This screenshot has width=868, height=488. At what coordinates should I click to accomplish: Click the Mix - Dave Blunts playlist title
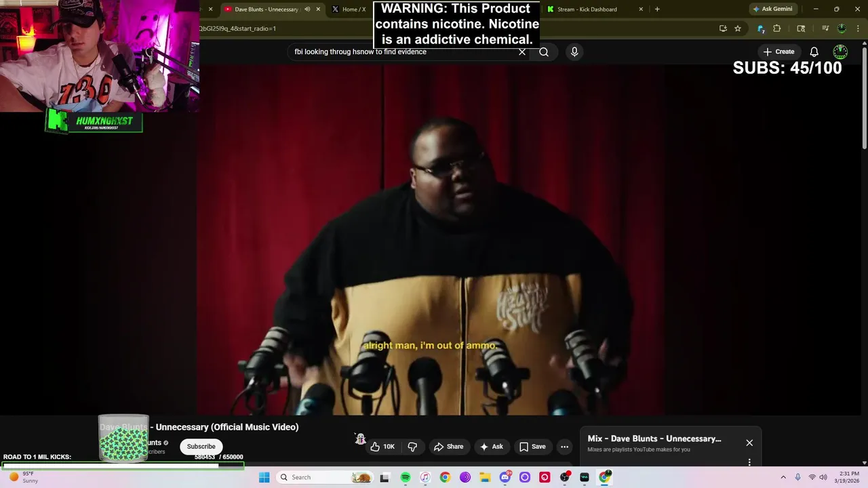click(x=654, y=439)
